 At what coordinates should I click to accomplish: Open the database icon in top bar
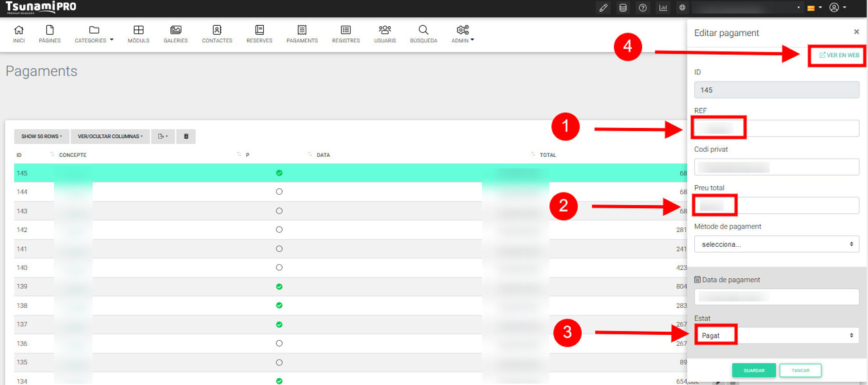tap(623, 8)
